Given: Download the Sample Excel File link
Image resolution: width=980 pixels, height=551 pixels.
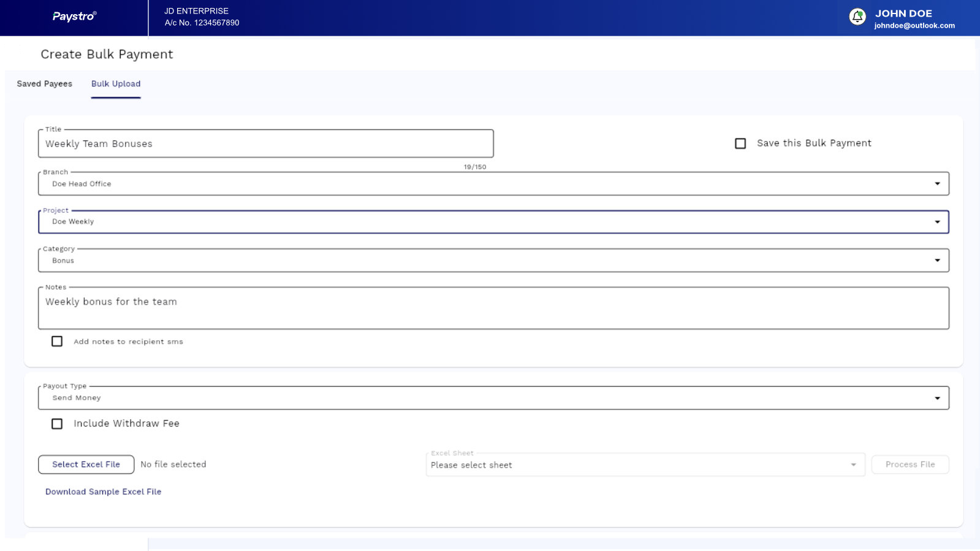Looking at the screenshot, I should click(103, 492).
